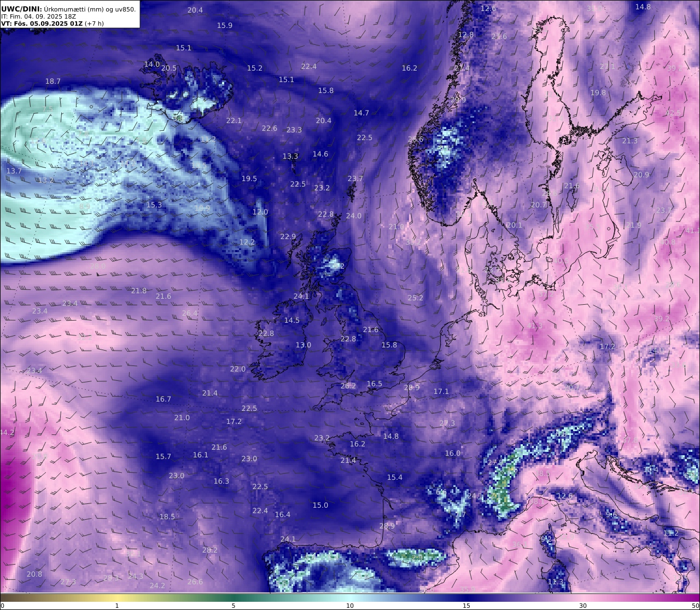
Task: Click the 23.7 map value
Action: tap(355, 179)
